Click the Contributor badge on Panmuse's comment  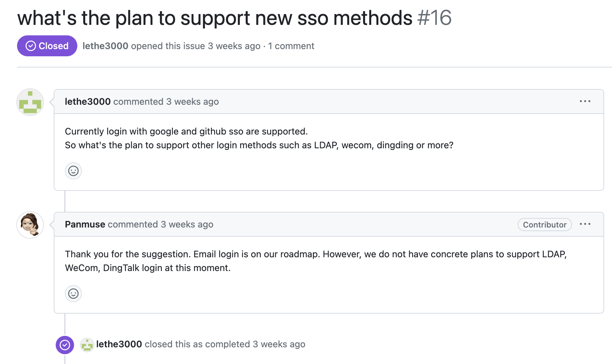click(545, 225)
